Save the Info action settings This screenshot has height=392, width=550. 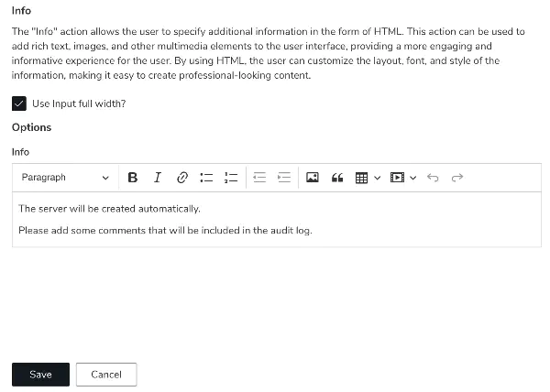tap(40, 375)
